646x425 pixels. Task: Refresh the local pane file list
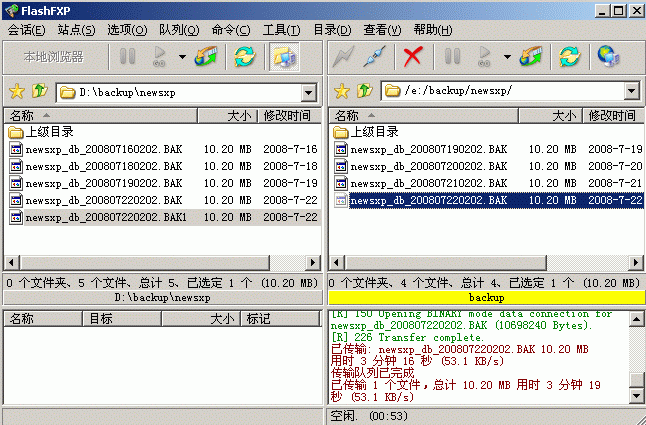pos(245,56)
